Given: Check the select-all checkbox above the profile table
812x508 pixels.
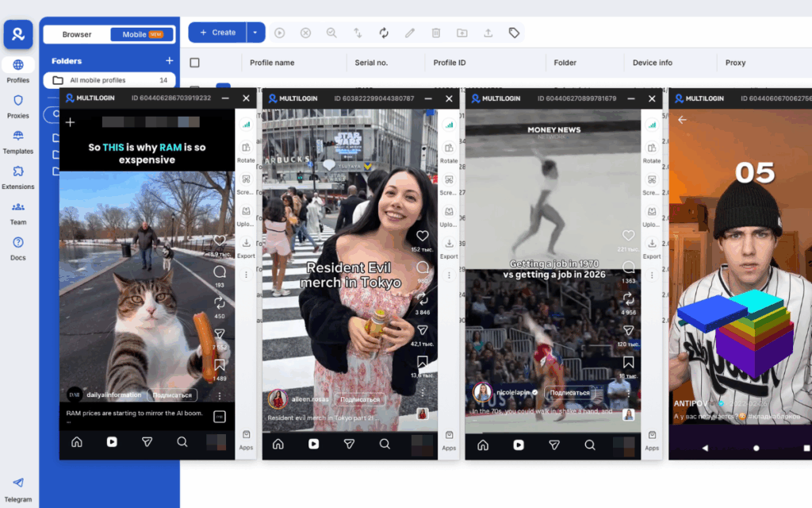Looking at the screenshot, I should point(194,63).
